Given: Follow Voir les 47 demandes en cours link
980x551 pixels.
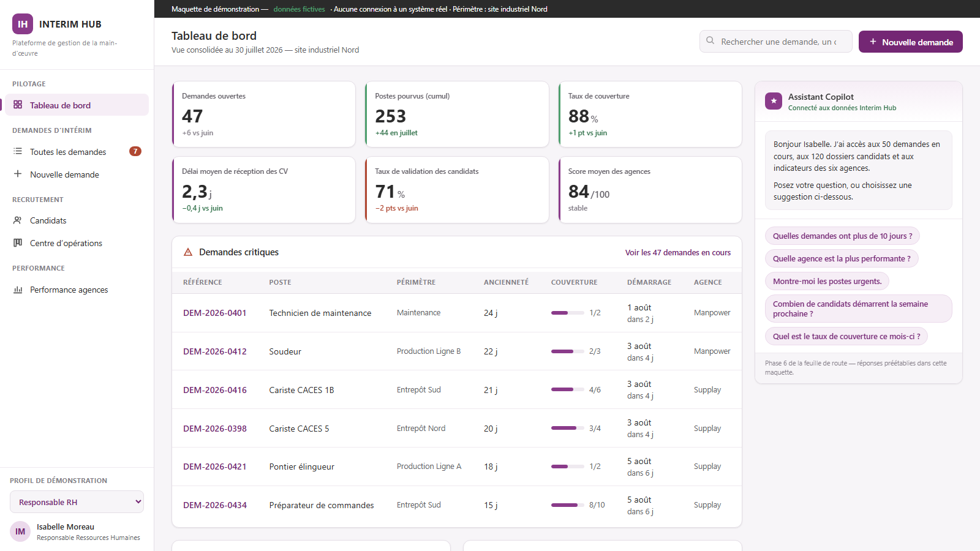Looking at the screenshot, I should point(677,252).
